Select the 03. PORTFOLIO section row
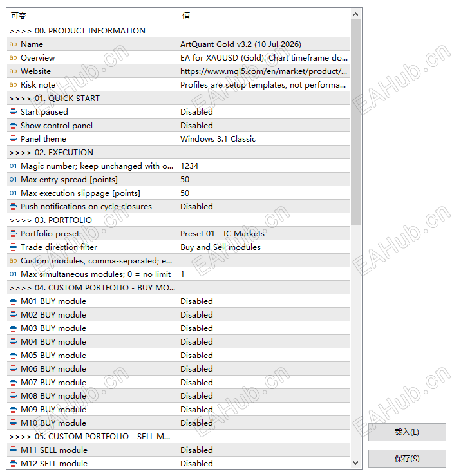Viewport: 452px width, 476px height. click(178, 220)
